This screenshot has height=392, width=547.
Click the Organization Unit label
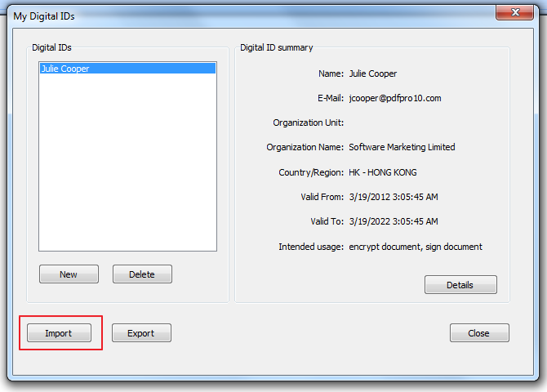click(308, 122)
